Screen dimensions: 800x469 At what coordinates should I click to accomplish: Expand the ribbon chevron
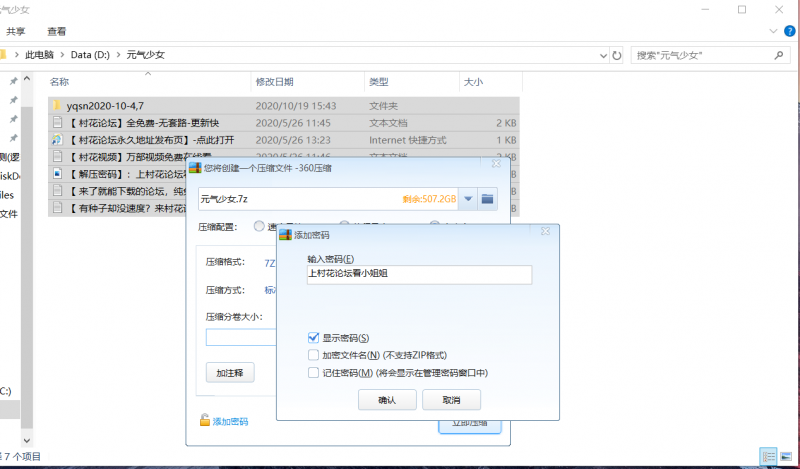pos(773,31)
